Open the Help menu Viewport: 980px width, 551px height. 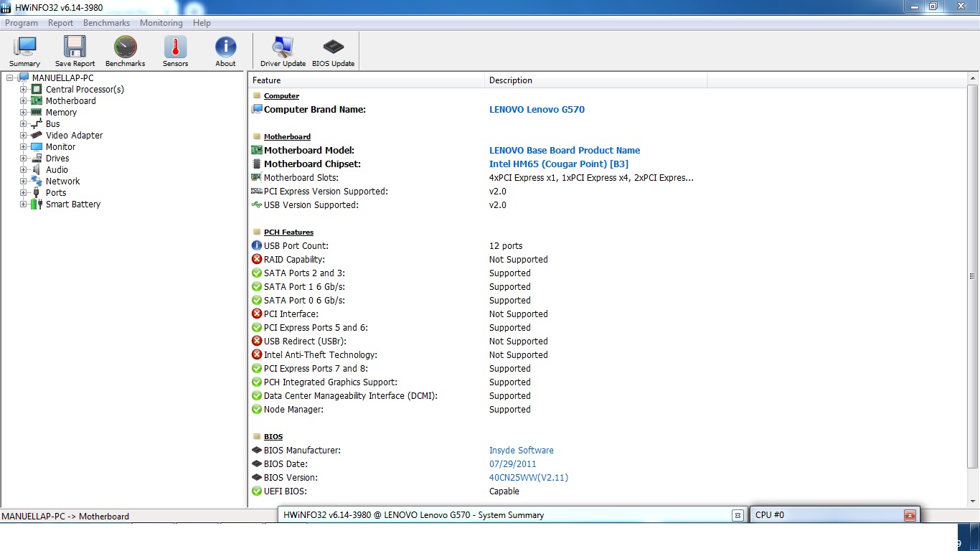202,23
